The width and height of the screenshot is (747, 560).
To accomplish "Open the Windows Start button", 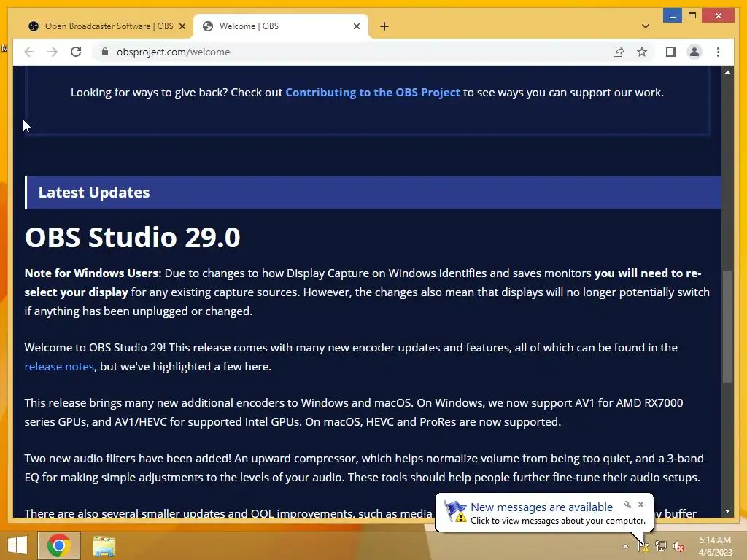I will click(18, 545).
